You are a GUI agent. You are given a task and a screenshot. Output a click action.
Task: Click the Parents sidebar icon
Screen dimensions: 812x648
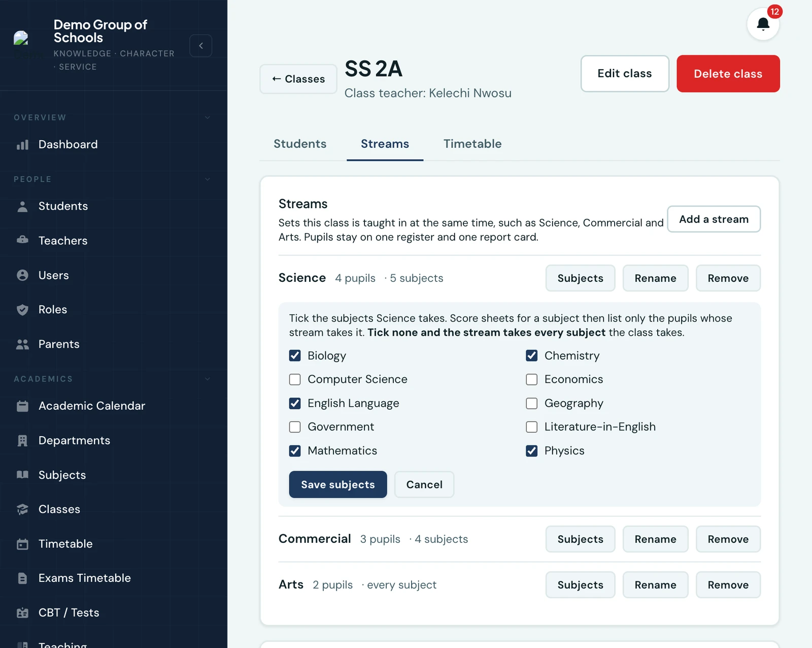pyautogui.click(x=22, y=344)
